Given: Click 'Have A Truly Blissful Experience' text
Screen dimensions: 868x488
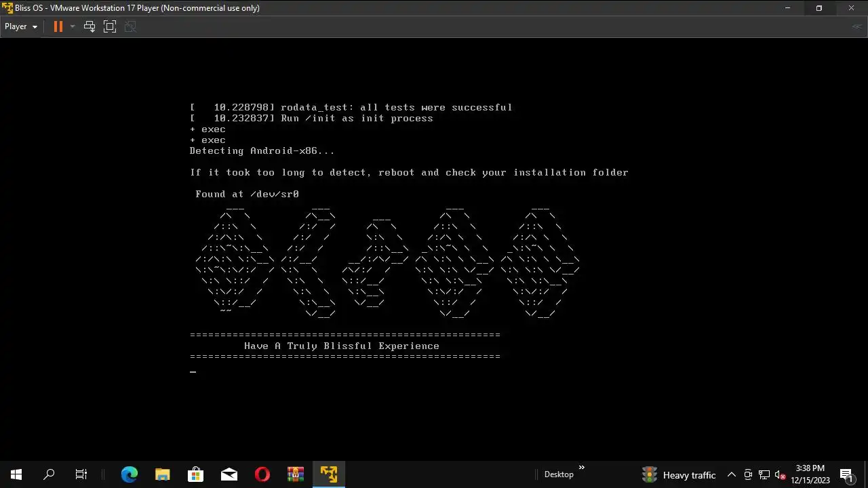Looking at the screenshot, I should (342, 346).
